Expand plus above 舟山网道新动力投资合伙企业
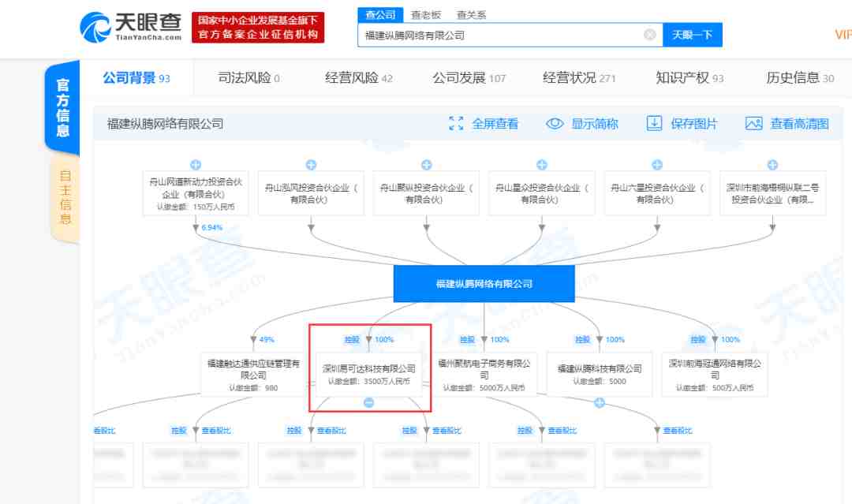Viewport: 852px width, 504px height. pyautogui.click(x=196, y=165)
